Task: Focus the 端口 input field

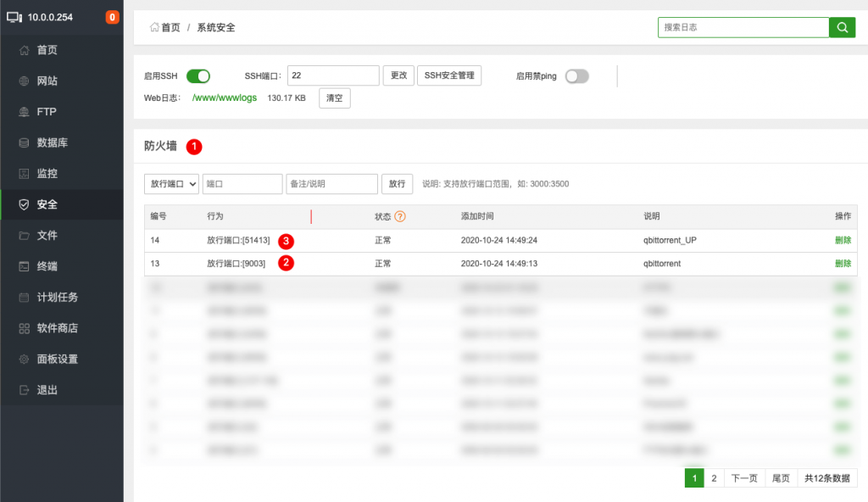Action: pyautogui.click(x=242, y=184)
